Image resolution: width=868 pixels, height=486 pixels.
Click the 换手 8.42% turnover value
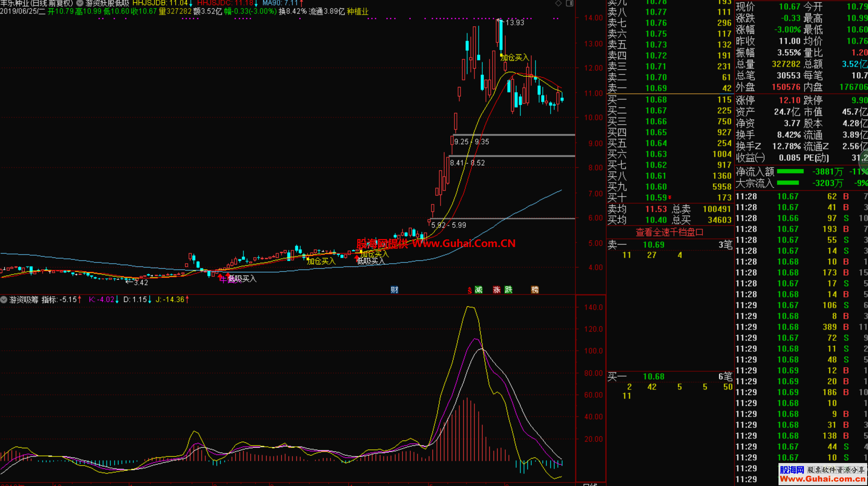789,135
